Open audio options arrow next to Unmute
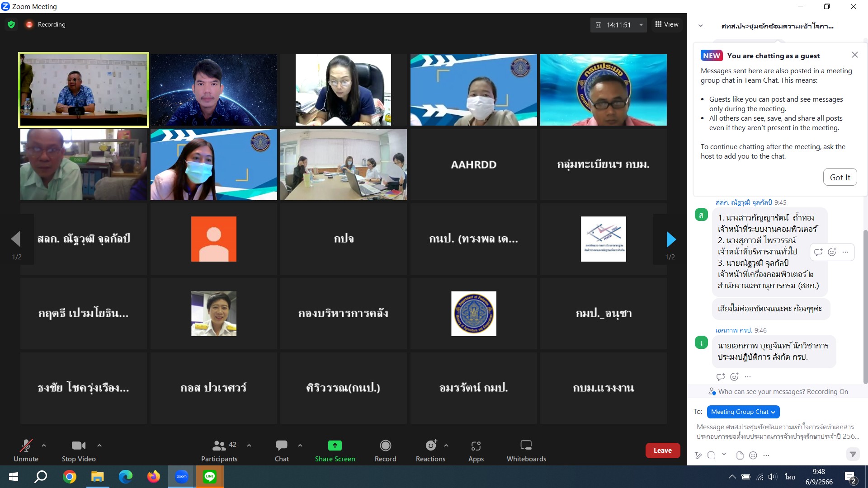The width and height of the screenshot is (868, 488). click(x=44, y=446)
